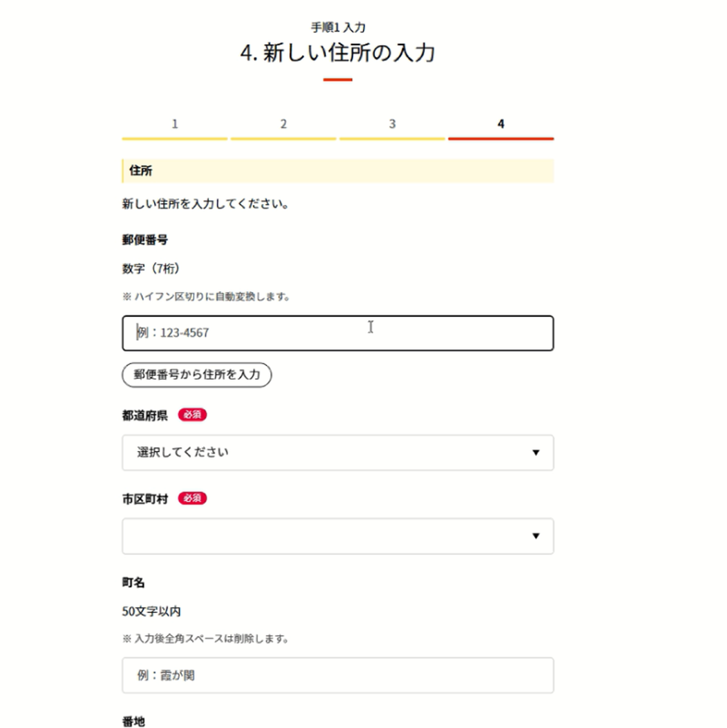Open the 都道府県 選択してください dropdown
The image size is (727, 728).
coord(338,453)
